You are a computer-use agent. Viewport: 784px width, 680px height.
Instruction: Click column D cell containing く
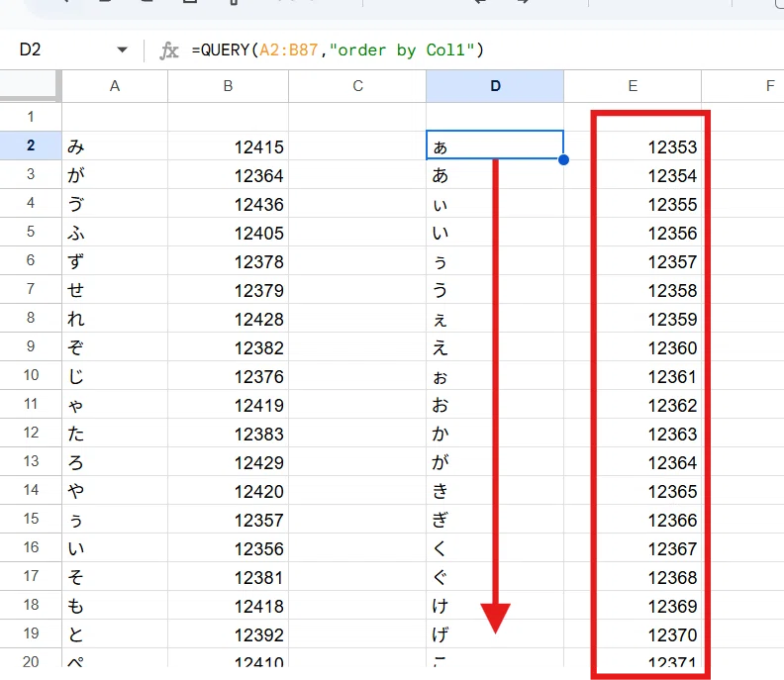click(x=495, y=547)
